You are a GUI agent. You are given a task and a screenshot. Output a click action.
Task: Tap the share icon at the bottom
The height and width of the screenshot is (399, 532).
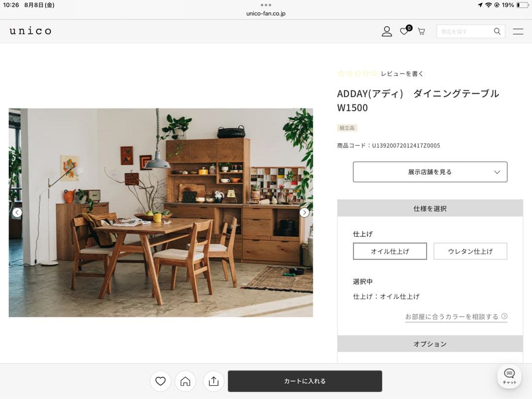[213, 381]
